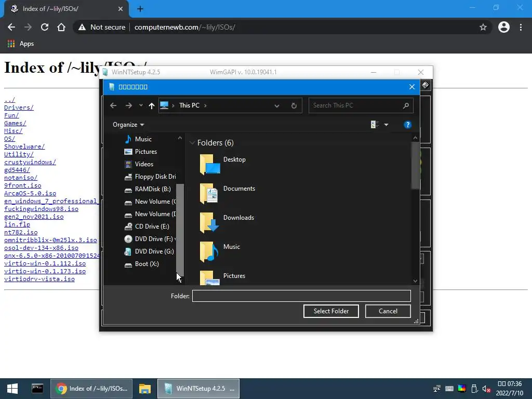Select CD Drive (E:) in navigation pane
The height and width of the screenshot is (399, 532).
(x=147, y=227)
